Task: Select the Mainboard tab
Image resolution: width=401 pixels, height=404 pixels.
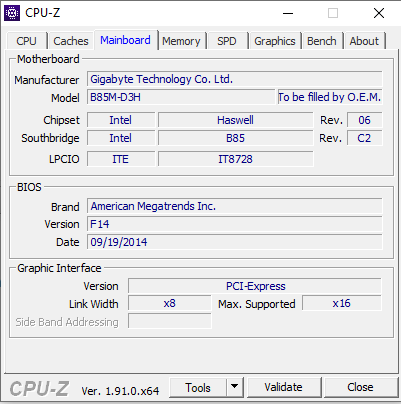Action: click(x=125, y=40)
